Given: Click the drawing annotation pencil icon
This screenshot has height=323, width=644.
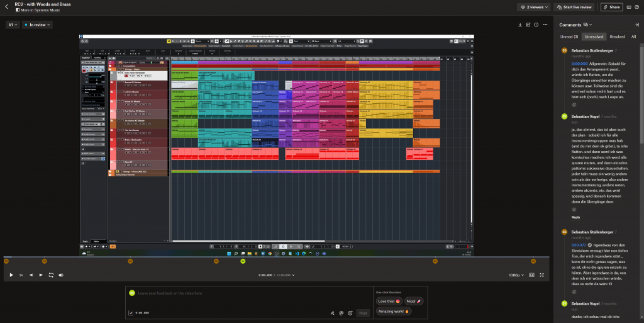Looking at the screenshot, I should click(x=332, y=313).
